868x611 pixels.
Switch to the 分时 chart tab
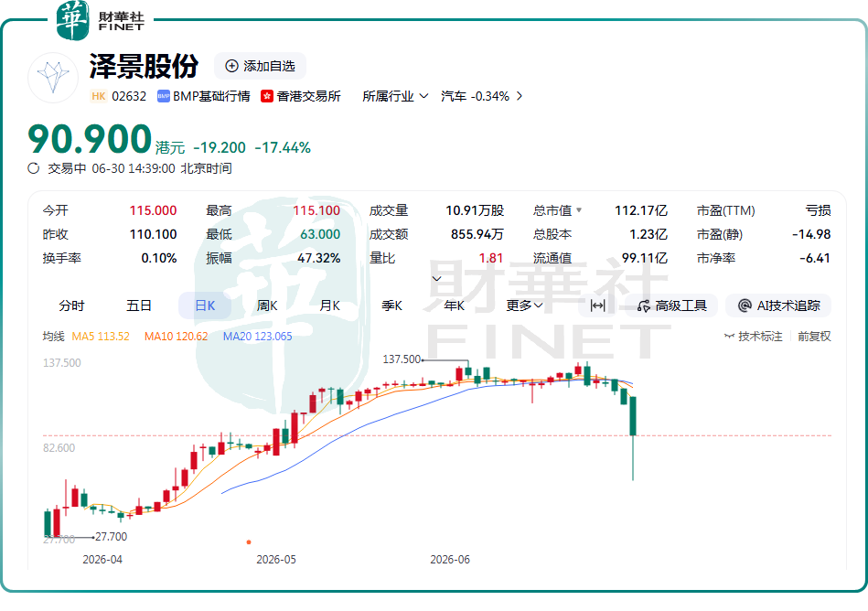[x=71, y=305]
